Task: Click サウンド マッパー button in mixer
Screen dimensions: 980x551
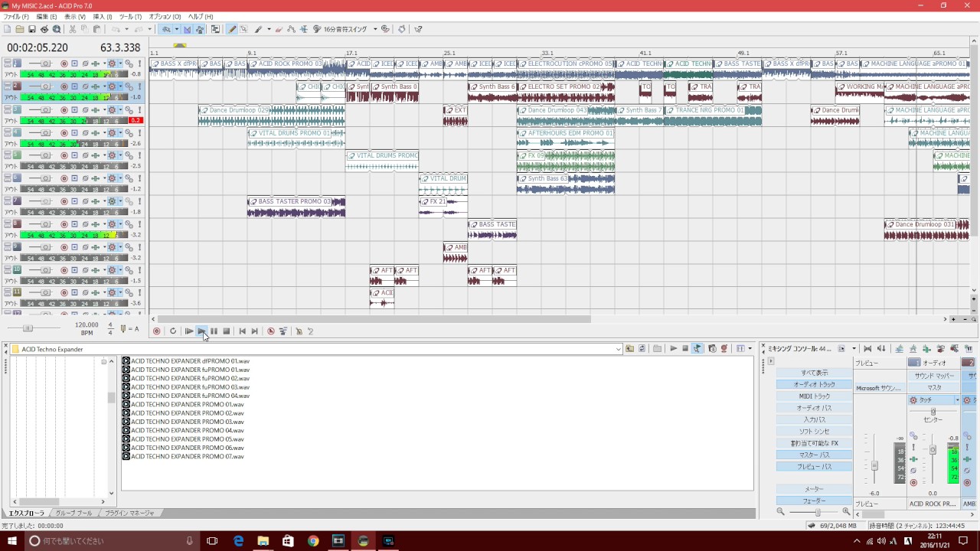Action: tap(934, 376)
